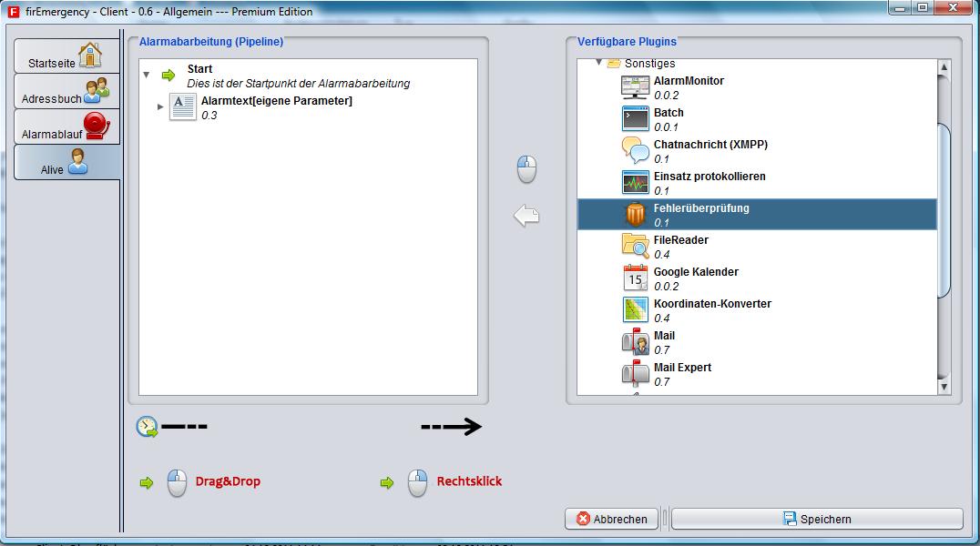This screenshot has height=546, width=980.
Task: Select the Batch plugin terminal icon
Action: (635, 119)
